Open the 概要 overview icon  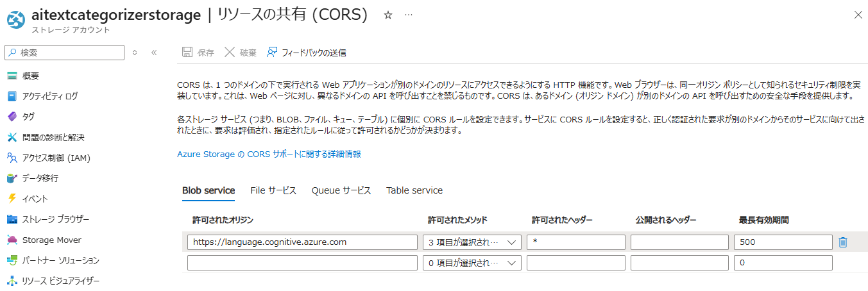coord(12,76)
